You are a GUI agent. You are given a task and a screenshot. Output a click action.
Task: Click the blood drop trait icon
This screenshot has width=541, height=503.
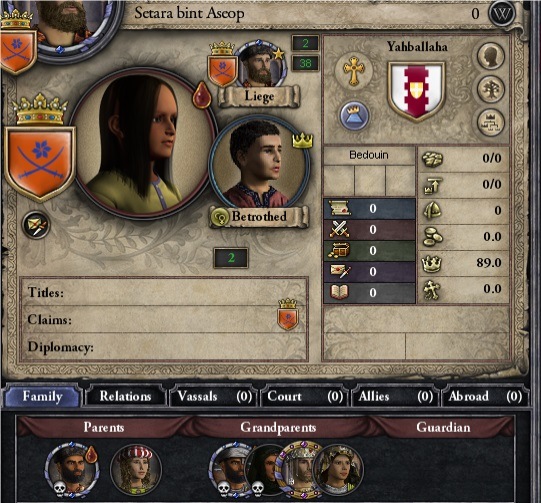coord(201,96)
